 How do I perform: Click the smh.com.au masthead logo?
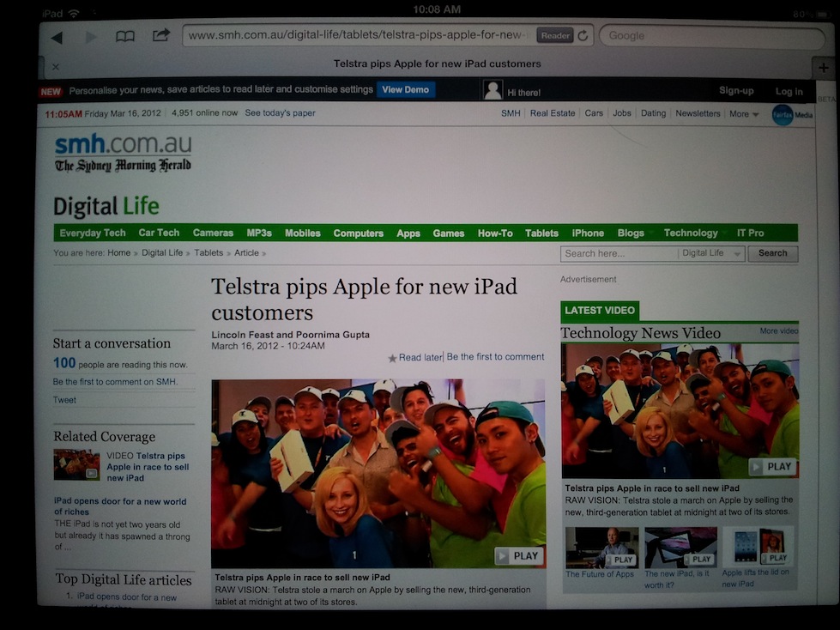click(x=123, y=153)
